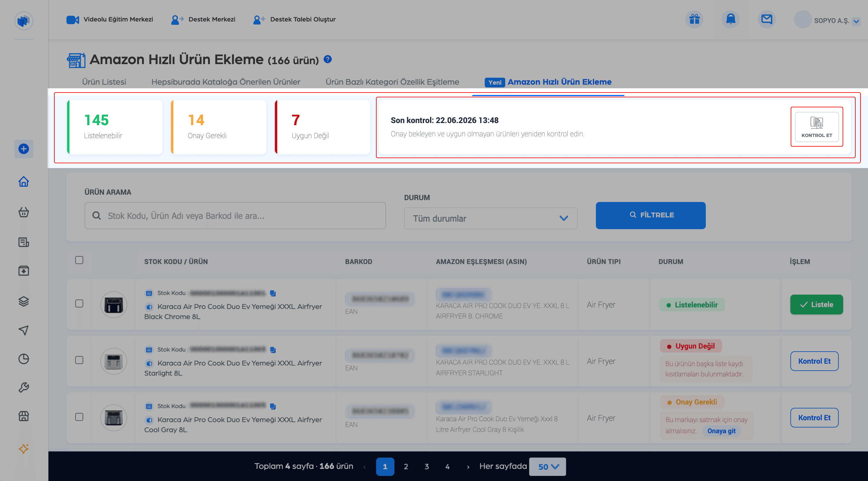Open Hepsiburada Kataloğa Önerilen Ürünler tab
Screen dimensions: 868x481
(226, 82)
